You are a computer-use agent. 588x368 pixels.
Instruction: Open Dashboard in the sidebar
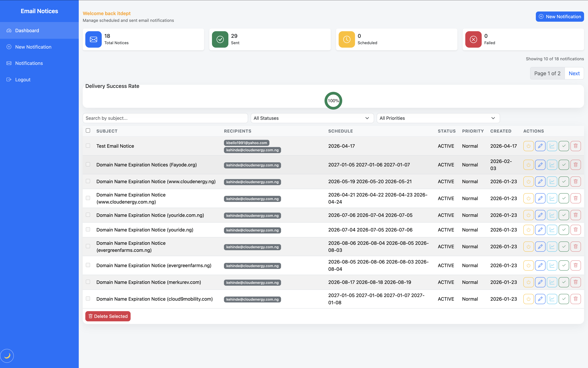click(x=39, y=30)
